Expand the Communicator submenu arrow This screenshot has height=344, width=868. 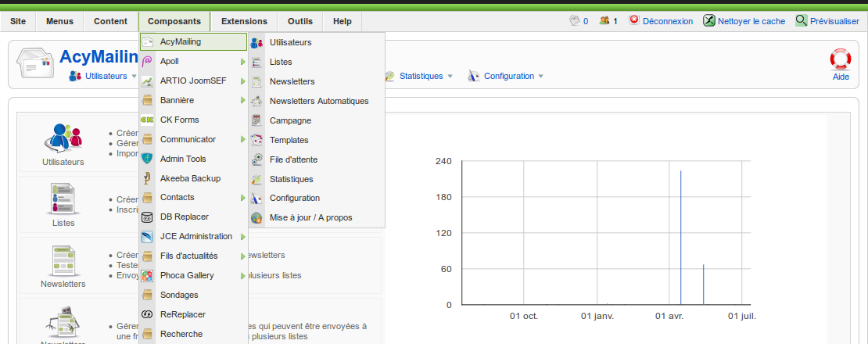pos(242,139)
